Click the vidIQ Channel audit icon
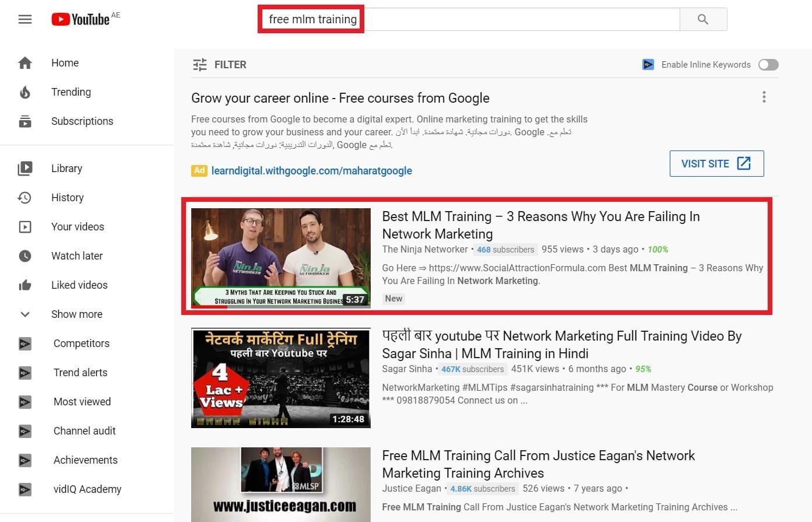812x522 pixels. click(25, 431)
